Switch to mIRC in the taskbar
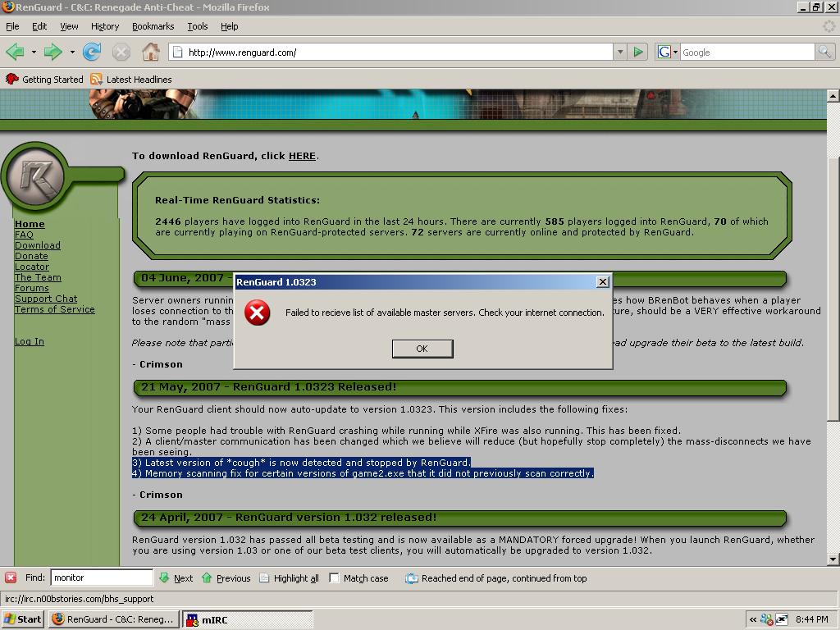Viewport: 840px width, 630px height. 247,619
